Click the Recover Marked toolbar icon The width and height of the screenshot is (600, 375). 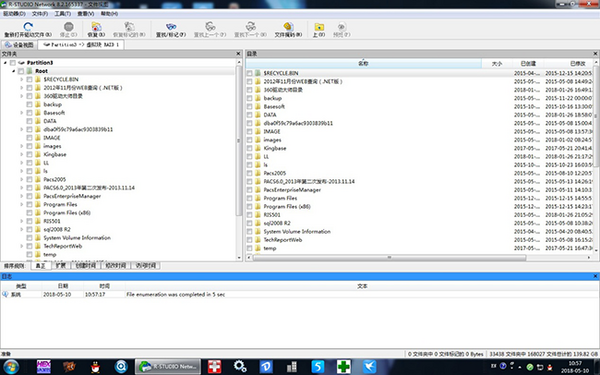click(x=129, y=26)
